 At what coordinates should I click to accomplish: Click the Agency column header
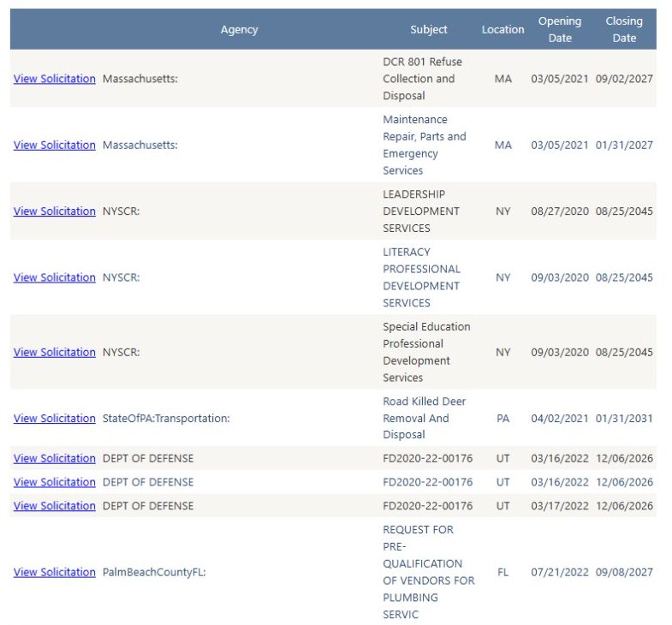(x=239, y=30)
